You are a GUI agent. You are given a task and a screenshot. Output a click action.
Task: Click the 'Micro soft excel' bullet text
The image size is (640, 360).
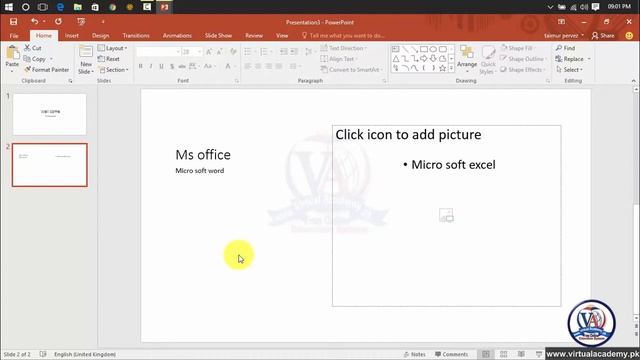(453, 164)
